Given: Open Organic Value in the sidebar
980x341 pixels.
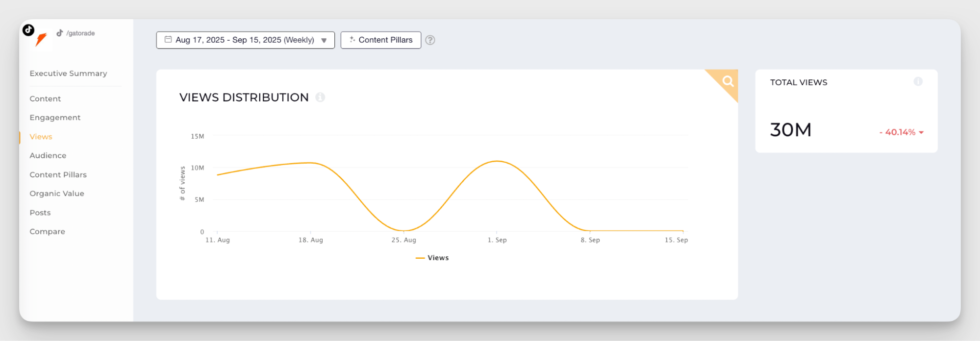Looking at the screenshot, I should click(x=57, y=194).
